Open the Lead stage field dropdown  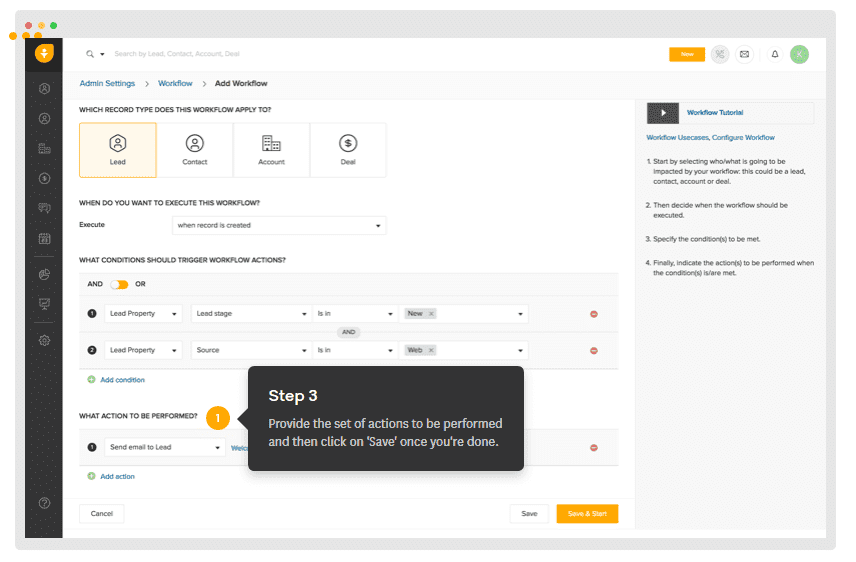[251, 314]
